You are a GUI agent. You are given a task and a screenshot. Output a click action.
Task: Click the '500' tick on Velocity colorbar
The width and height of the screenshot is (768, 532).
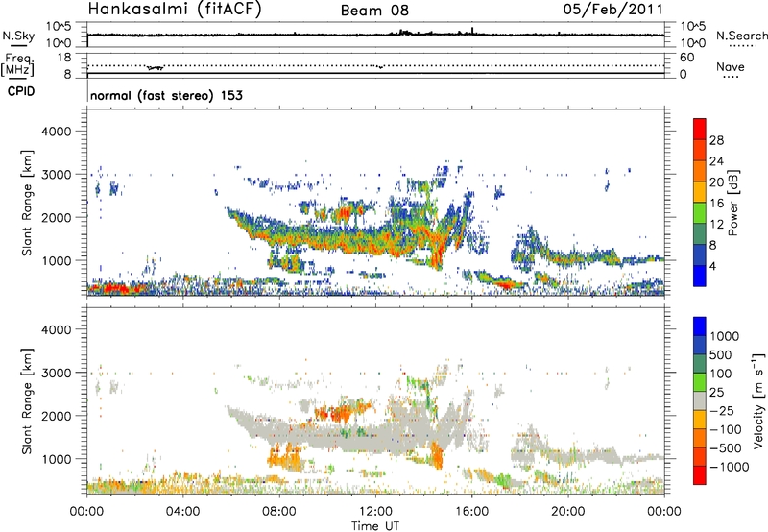tap(723, 354)
